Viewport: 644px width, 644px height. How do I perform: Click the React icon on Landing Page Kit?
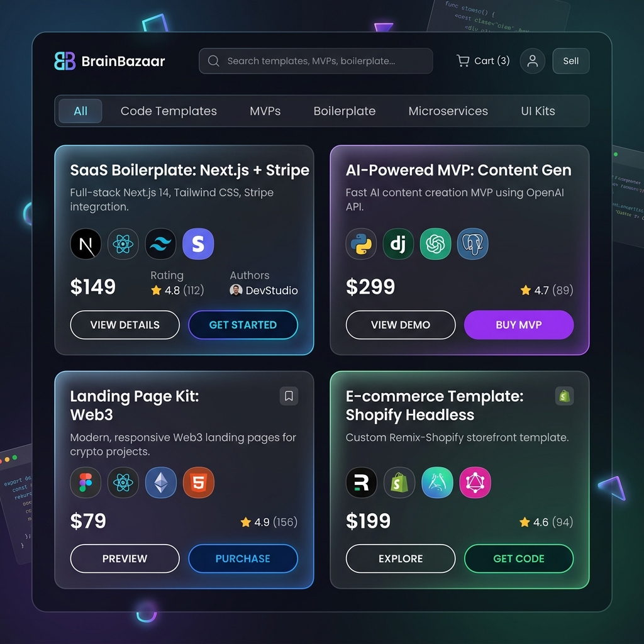pos(123,482)
